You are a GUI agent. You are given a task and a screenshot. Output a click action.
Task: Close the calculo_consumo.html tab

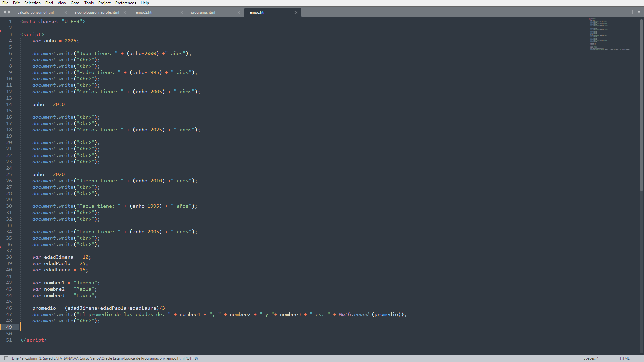pos(66,13)
